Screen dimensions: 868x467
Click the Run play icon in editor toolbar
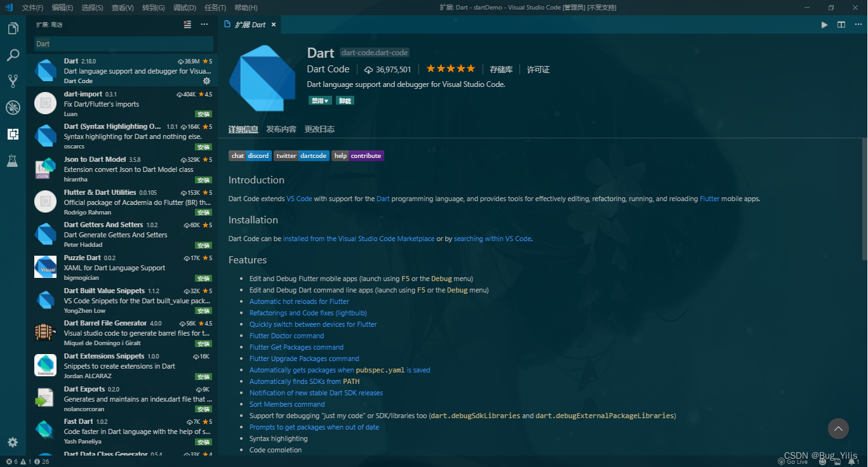(824, 25)
